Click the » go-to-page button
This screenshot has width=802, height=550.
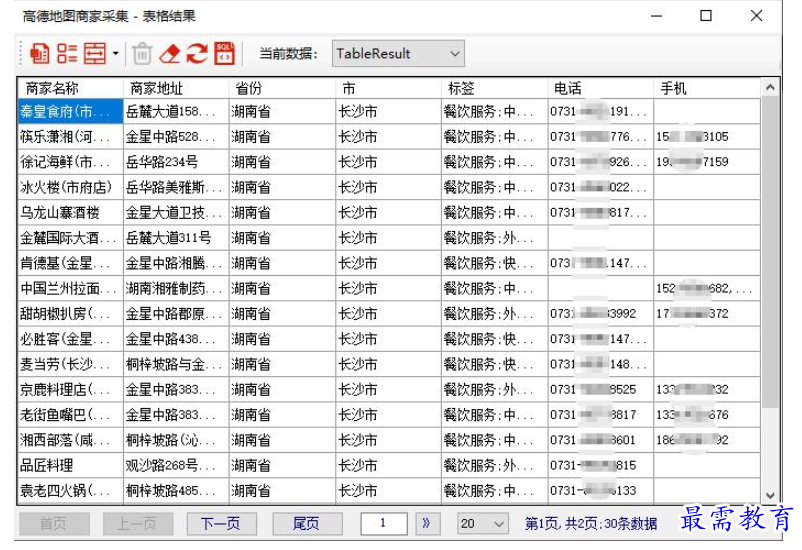(427, 523)
